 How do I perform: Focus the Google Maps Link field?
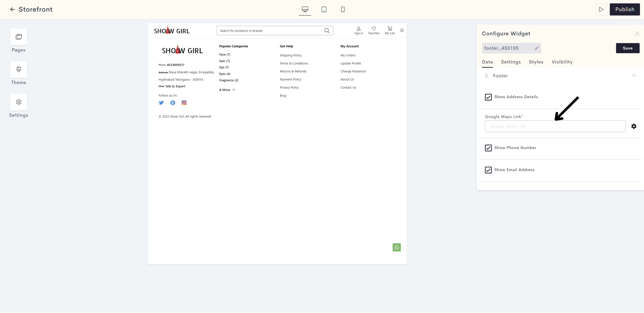[555, 126]
